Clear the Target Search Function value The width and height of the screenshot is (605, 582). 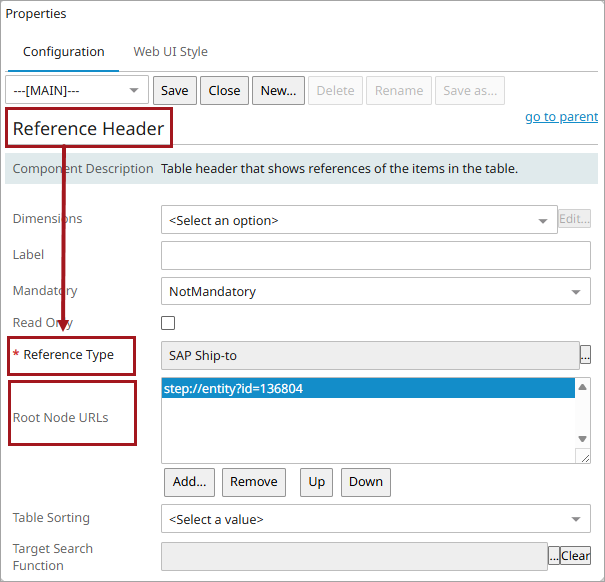575,555
